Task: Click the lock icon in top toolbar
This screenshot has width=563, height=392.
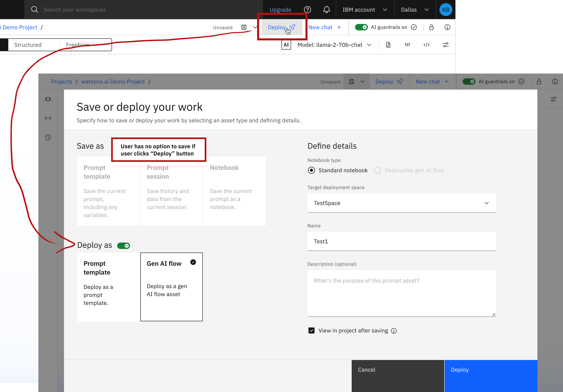Action: 431,27
